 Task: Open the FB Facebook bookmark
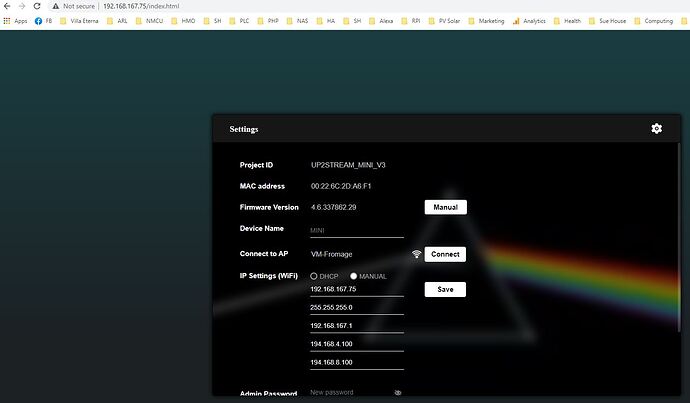coord(43,21)
